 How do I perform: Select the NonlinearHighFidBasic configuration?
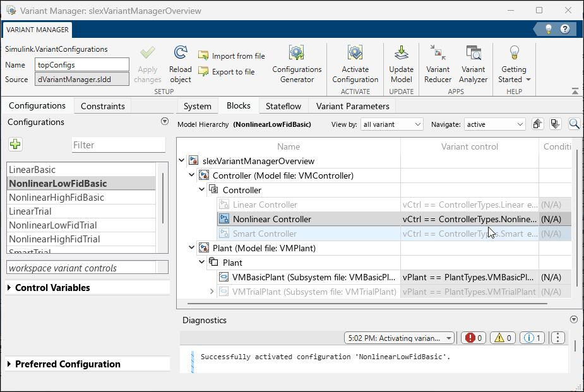(81, 198)
